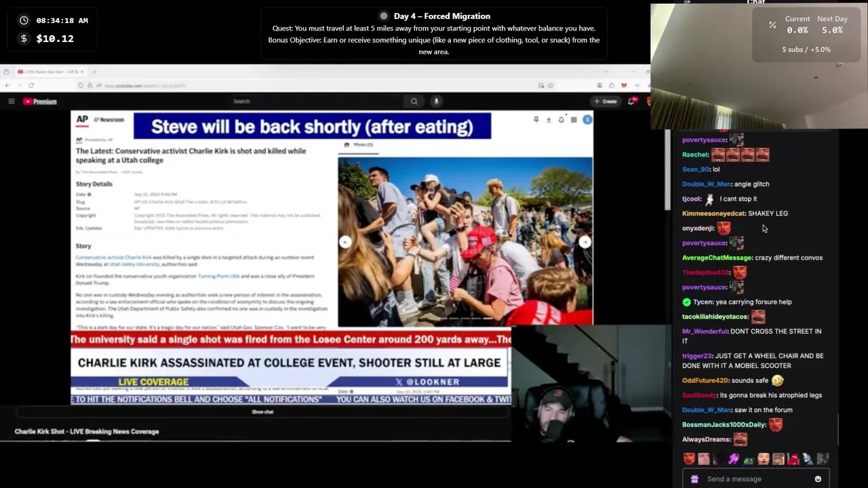Open the 'Conservative activist Charlie Kirk' link

click(x=113, y=258)
